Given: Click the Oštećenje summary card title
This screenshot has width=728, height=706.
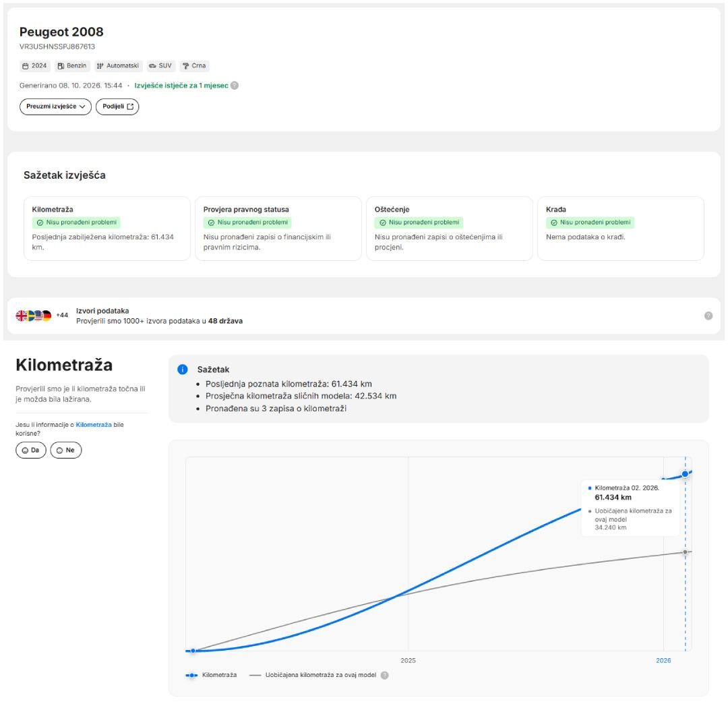Looking at the screenshot, I should [392, 210].
